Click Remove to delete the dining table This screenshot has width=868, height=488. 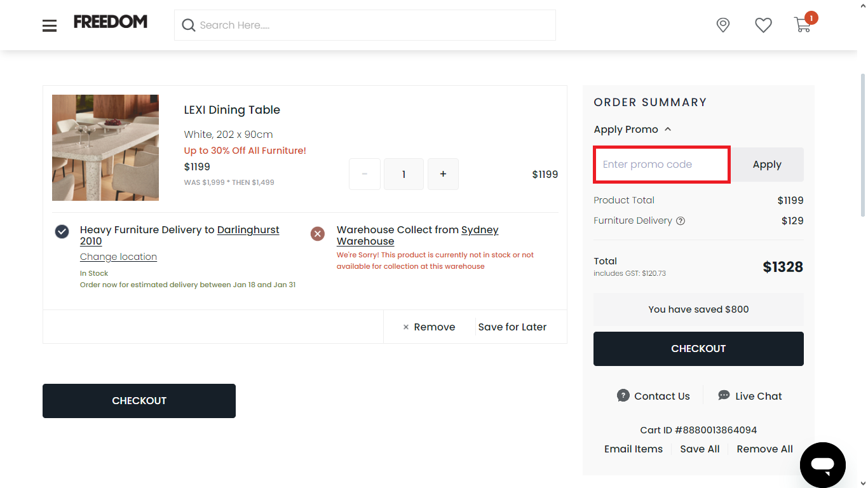(429, 327)
